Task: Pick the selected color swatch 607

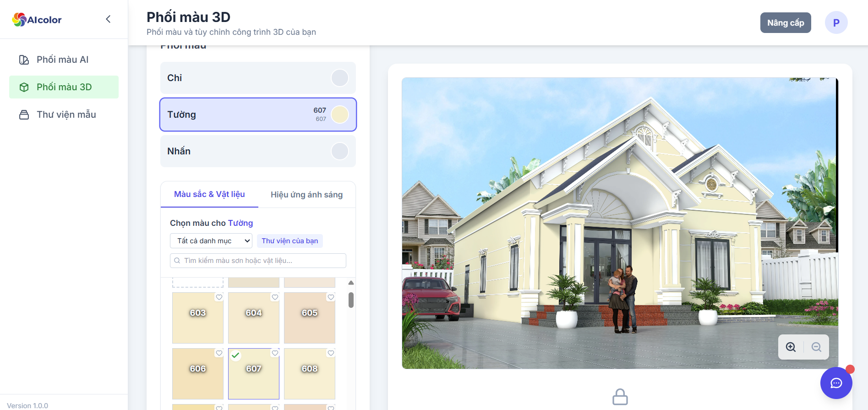Action: point(254,374)
